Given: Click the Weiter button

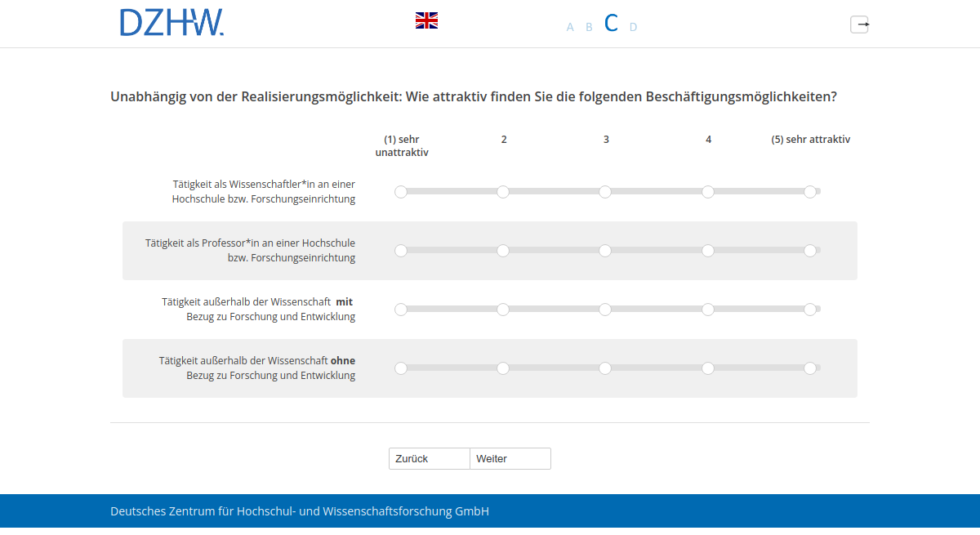Looking at the screenshot, I should pyautogui.click(x=510, y=458).
